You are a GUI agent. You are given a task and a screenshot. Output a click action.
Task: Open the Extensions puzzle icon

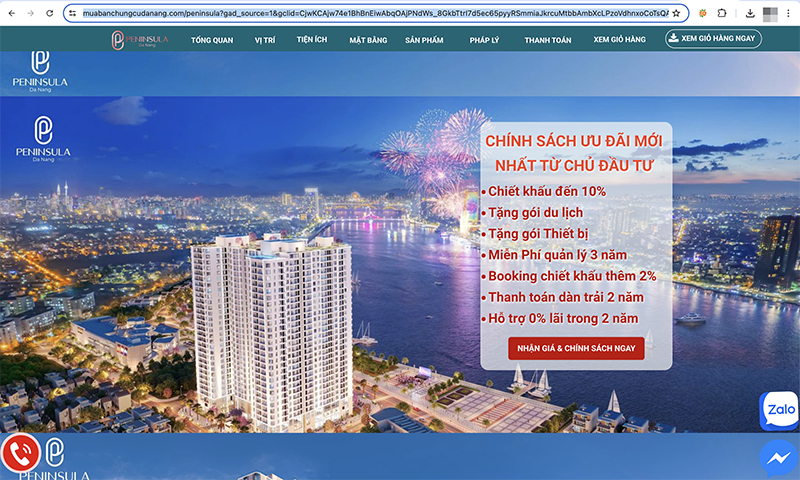click(722, 13)
